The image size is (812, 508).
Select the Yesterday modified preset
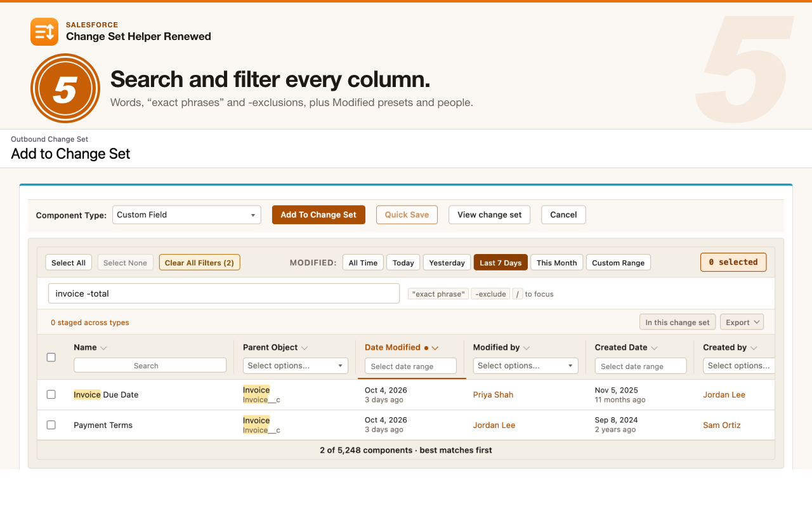[447, 262]
